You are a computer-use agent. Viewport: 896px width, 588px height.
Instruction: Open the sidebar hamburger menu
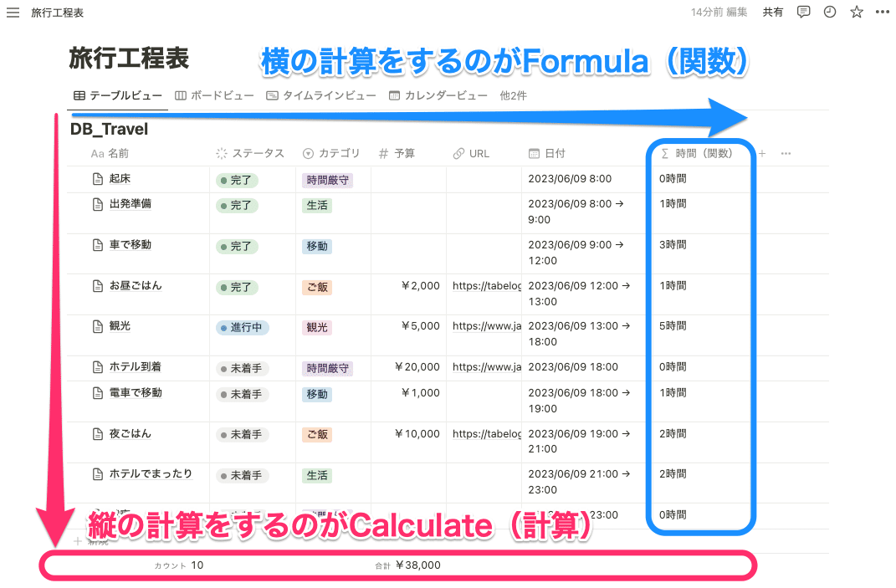click(x=12, y=12)
